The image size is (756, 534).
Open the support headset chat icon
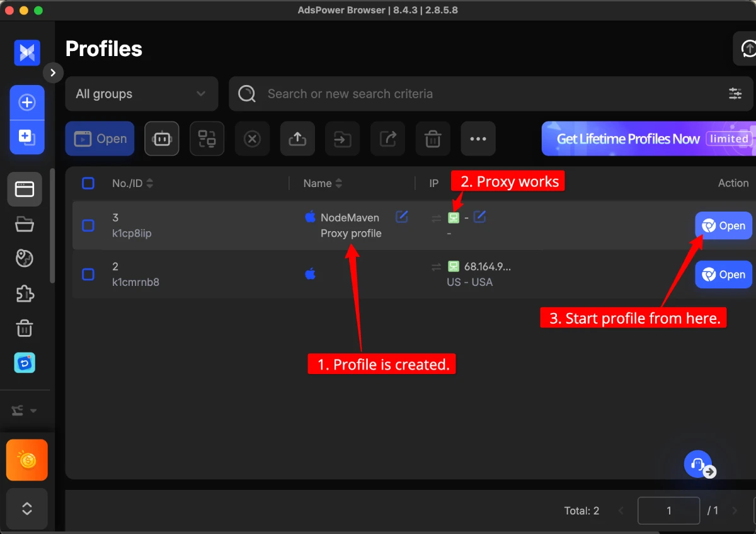(698, 464)
